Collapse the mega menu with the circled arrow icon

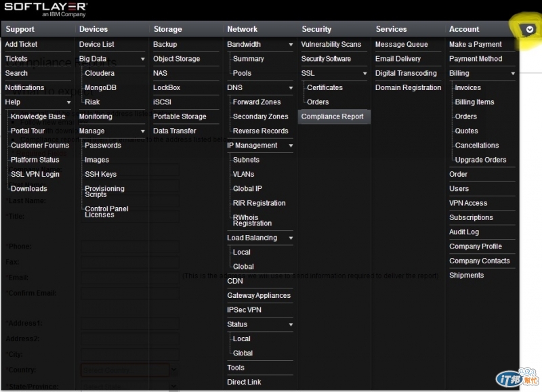(529, 30)
